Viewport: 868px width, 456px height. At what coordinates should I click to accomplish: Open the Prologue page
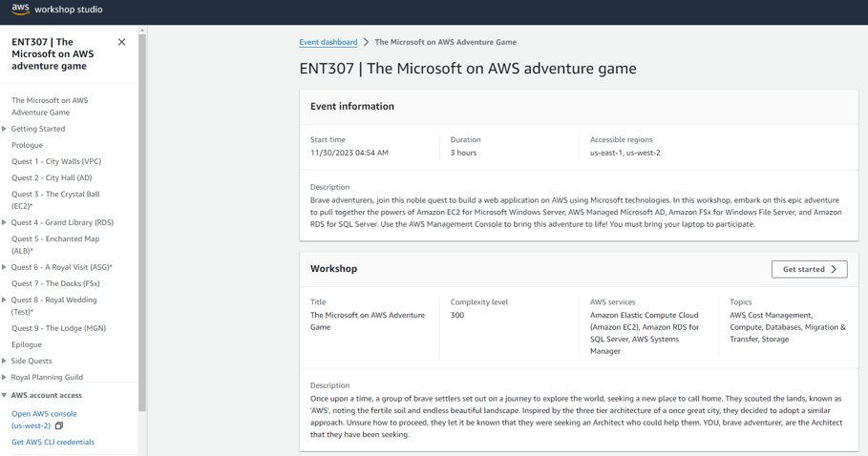(27, 145)
